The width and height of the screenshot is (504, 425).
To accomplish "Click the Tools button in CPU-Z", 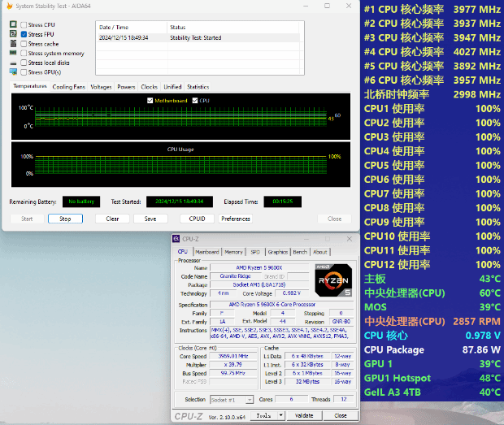I will [264, 415].
